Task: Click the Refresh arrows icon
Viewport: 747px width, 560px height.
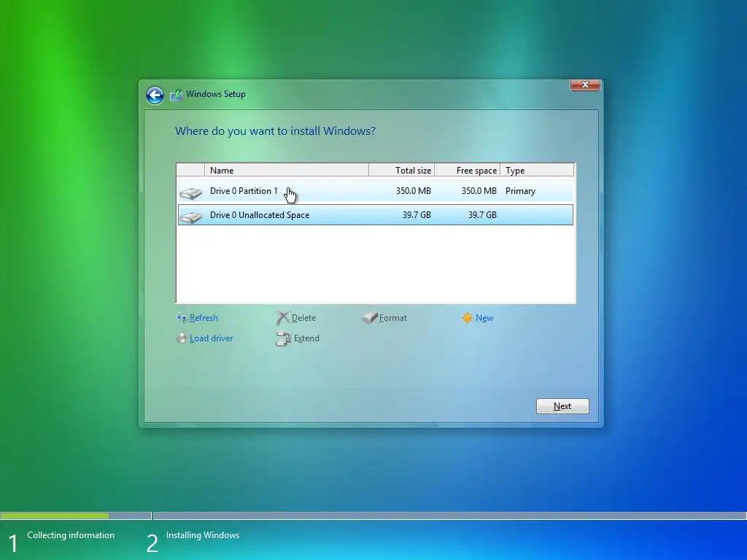Action: [x=182, y=318]
